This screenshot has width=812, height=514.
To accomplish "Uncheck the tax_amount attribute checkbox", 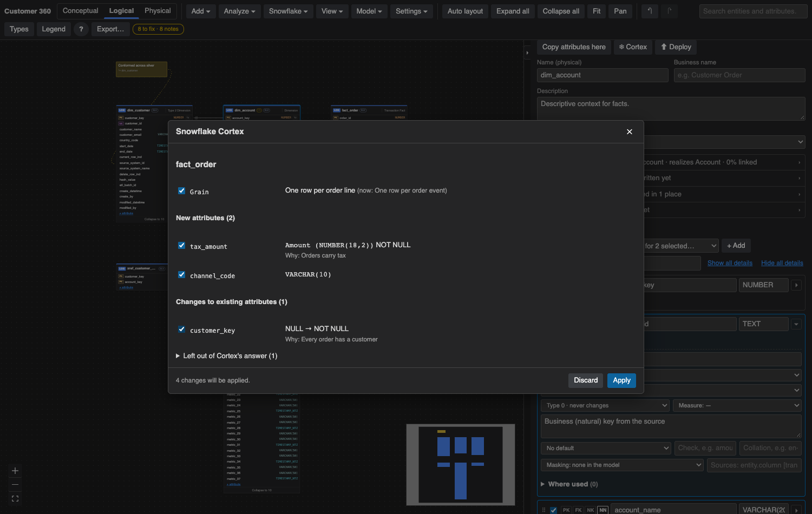I will click(x=182, y=246).
